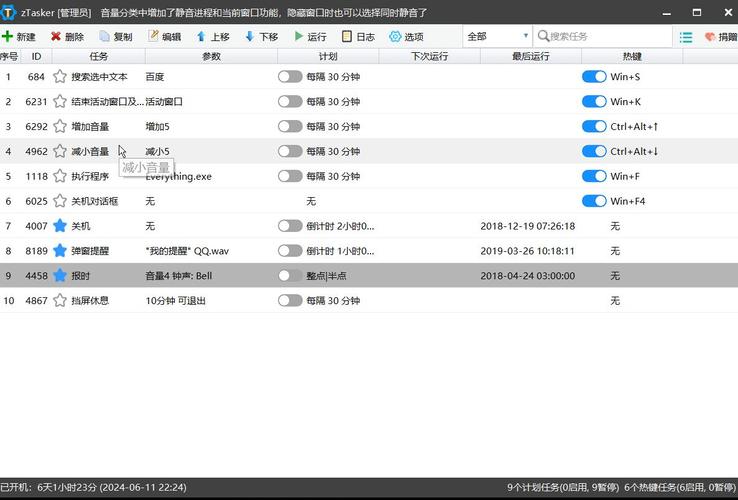Unstar the 弹窗提醒 task

60,250
